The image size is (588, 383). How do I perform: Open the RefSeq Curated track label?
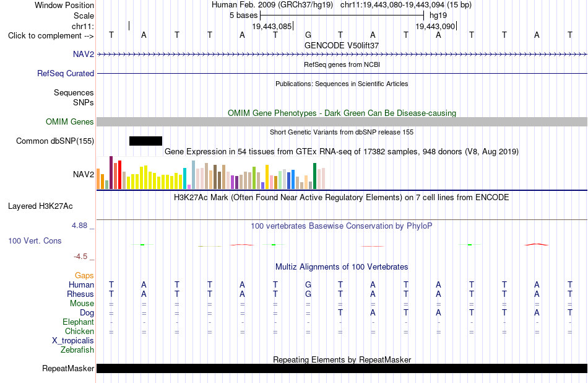65,73
